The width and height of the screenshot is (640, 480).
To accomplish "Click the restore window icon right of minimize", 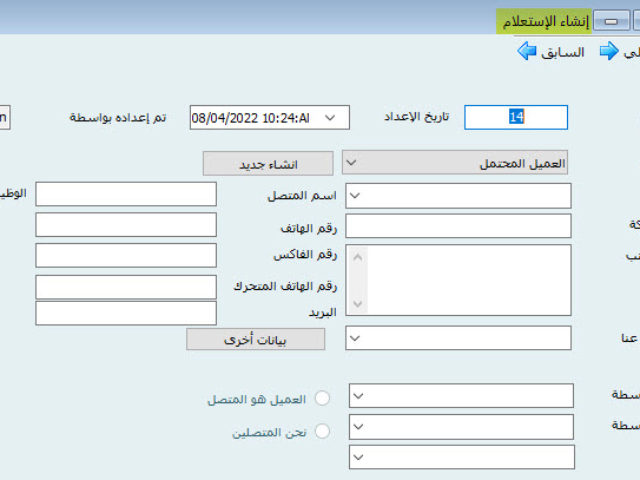I will click(x=634, y=21).
